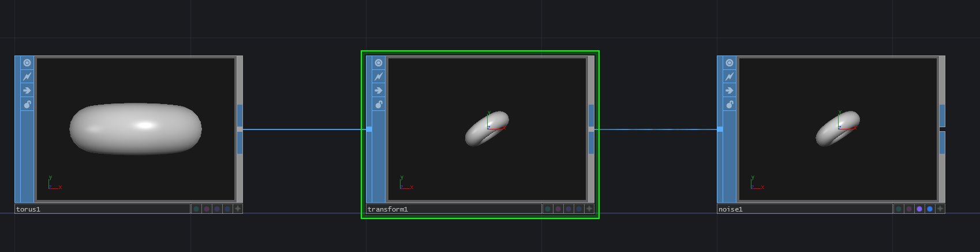This screenshot has width=980, height=252.
Task: Click the torus1 3D viewer thumbnail
Action: (136, 129)
